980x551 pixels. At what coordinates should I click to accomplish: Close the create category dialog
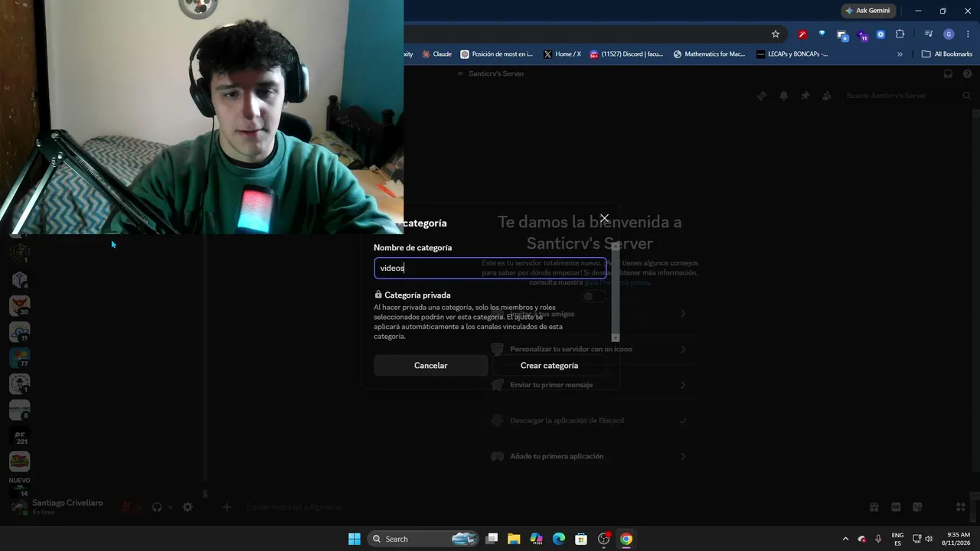tap(604, 218)
